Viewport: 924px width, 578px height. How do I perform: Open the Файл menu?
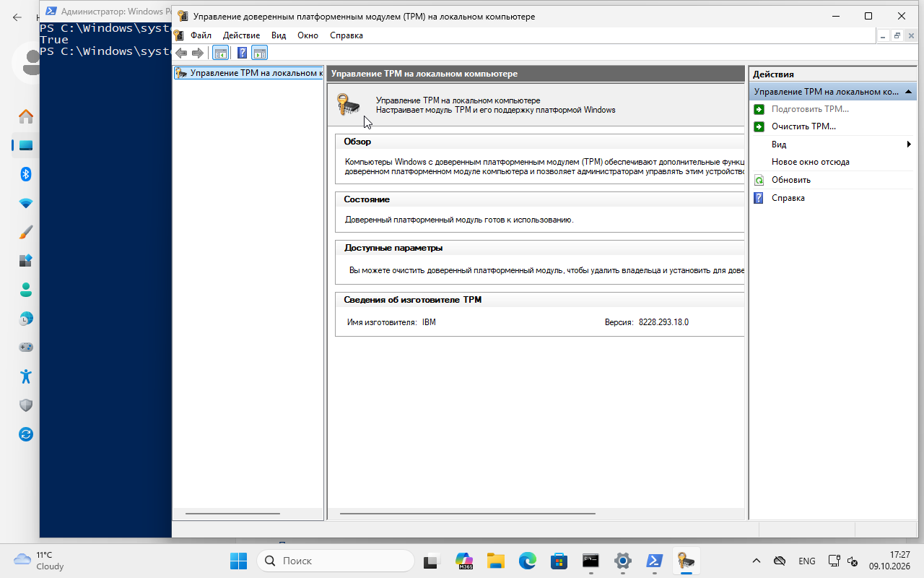click(201, 35)
